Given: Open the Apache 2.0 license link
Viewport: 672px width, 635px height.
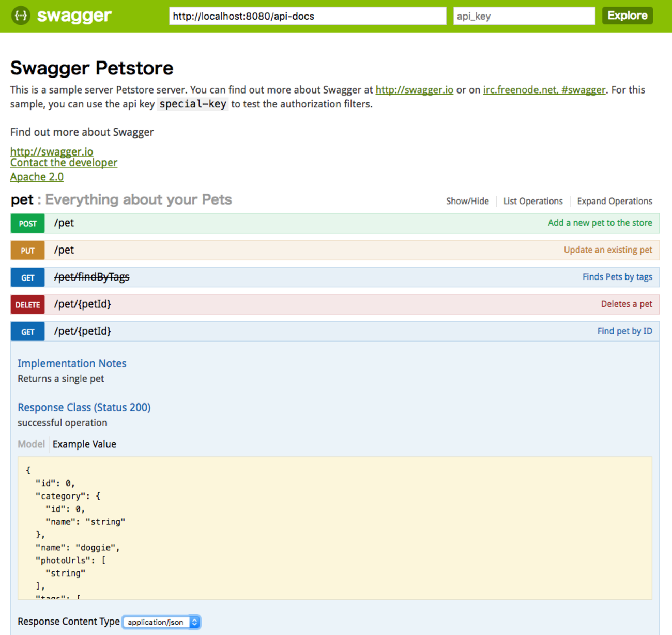Looking at the screenshot, I should pos(37,177).
